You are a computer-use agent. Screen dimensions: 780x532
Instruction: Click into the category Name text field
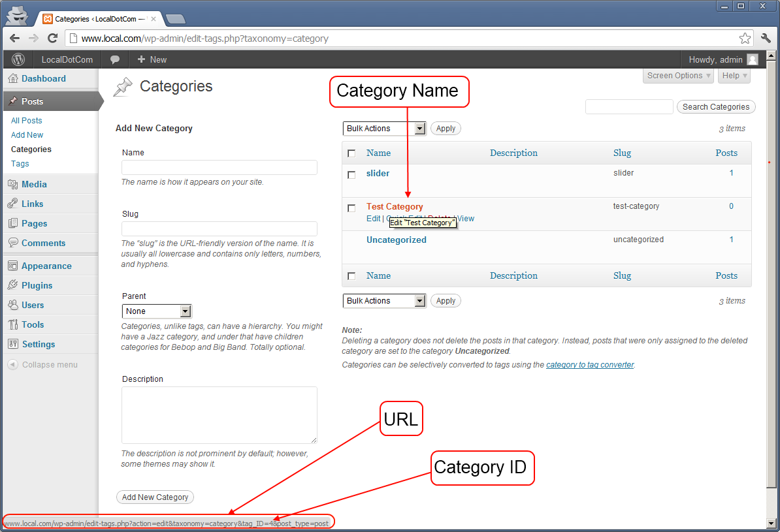point(219,168)
